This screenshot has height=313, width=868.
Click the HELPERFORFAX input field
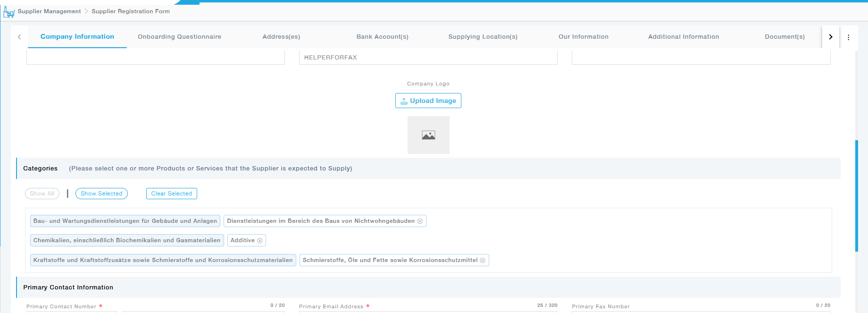point(428,58)
